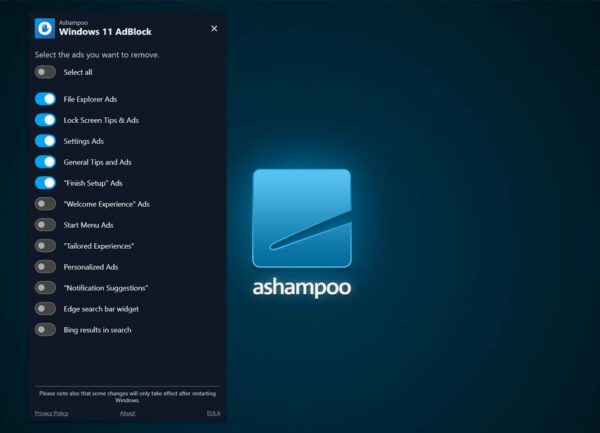Viewport: 600px width, 433px height.
Task: Disable Lock Screen Tips & Ads toggle
Action: click(45, 120)
